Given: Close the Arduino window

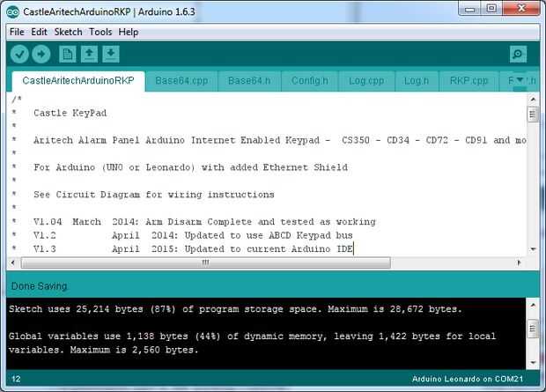Looking at the screenshot, I should pyautogui.click(x=521, y=8).
